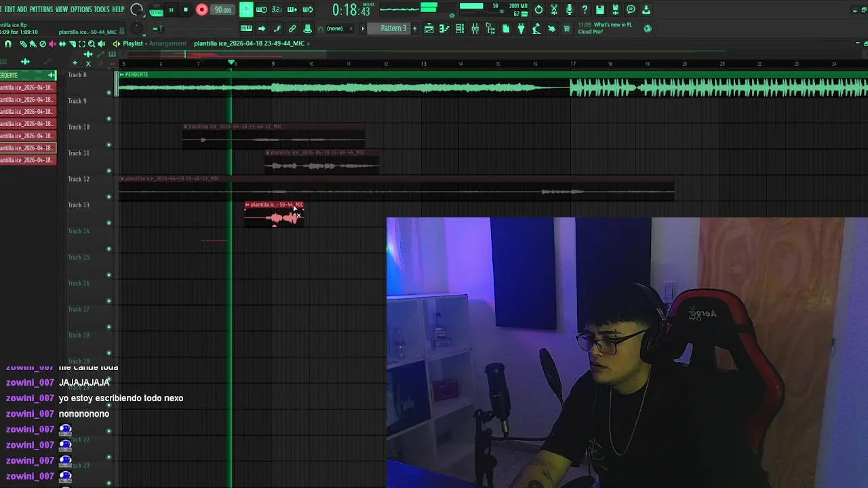
Task: Adjust the master volume knob
Action: click(x=137, y=9)
